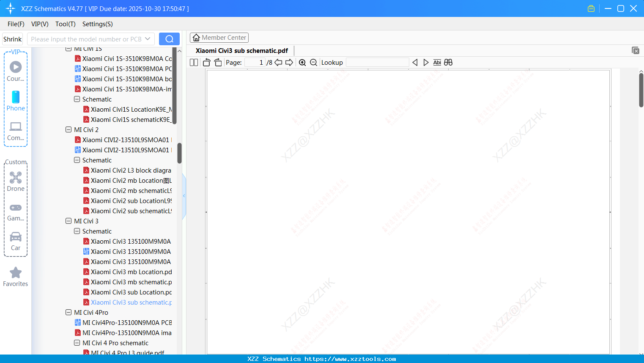Image resolution: width=644 pixels, height=363 pixels.
Task: Collapse the Schematic folder under MI Civi 2
Action: point(77,160)
